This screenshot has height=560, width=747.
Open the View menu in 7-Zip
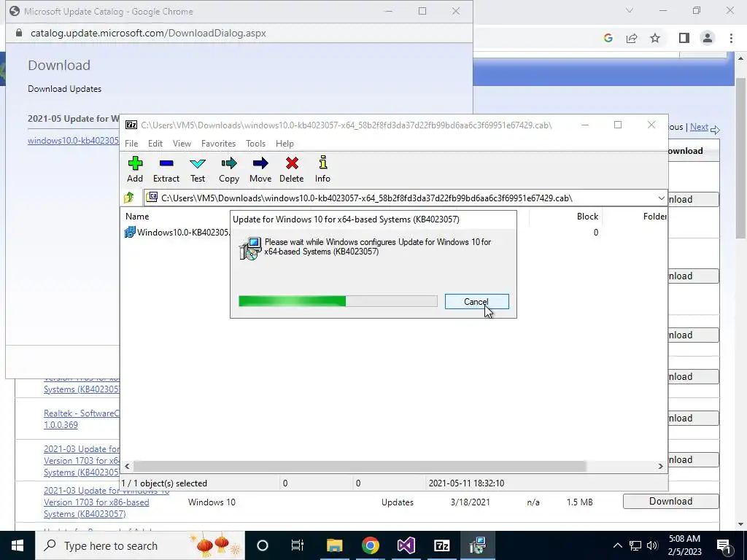click(182, 144)
